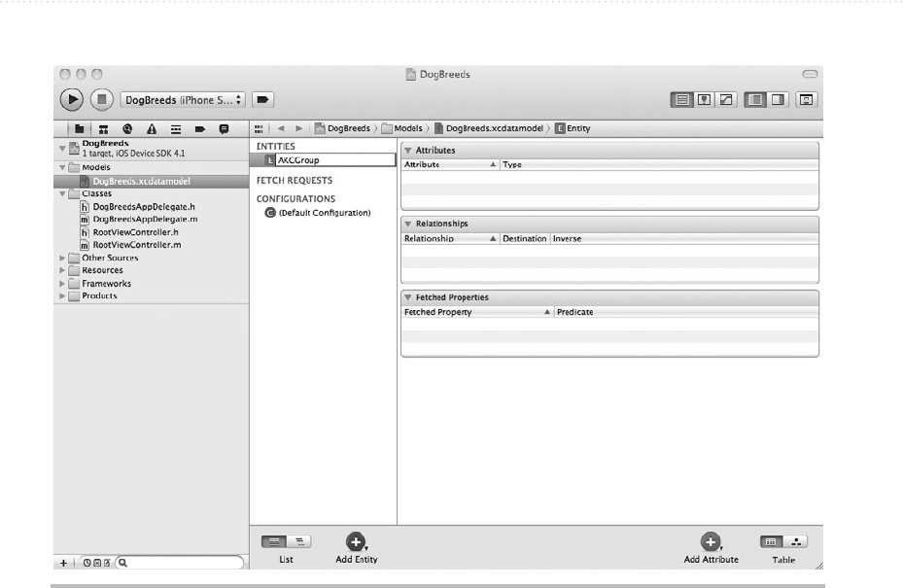Click the toolbar hide pill button in title bar
Viewport: 903px width, 588px height.
click(x=810, y=74)
